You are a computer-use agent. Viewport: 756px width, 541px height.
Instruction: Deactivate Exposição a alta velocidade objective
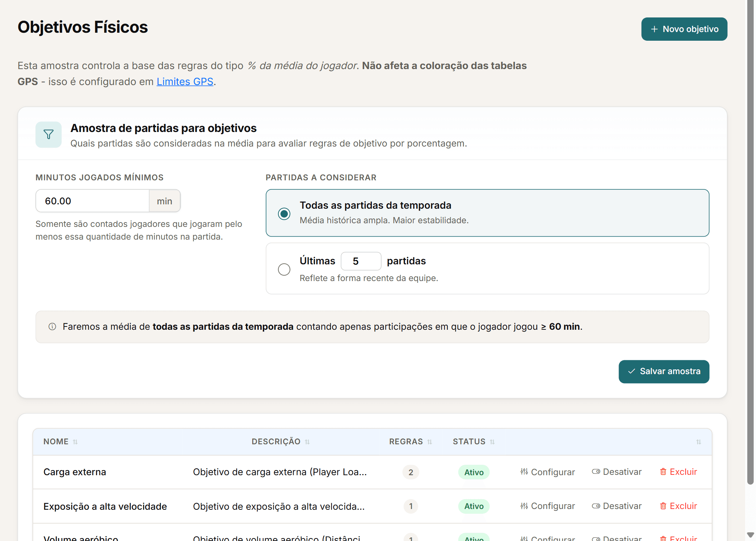click(617, 506)
